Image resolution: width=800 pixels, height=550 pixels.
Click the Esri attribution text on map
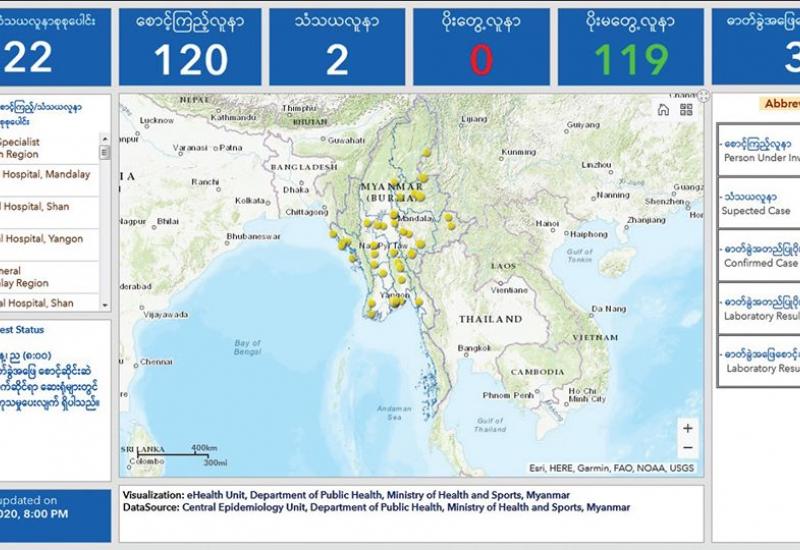point(612,468)
